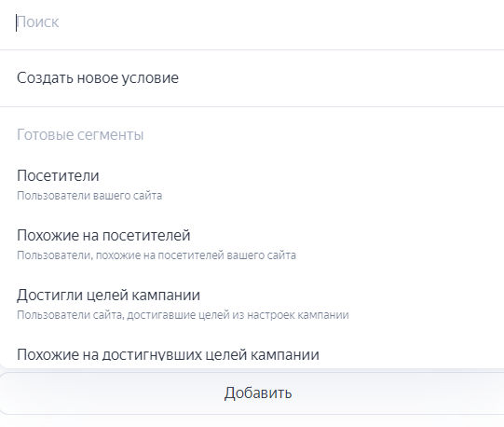Focus the Поиск search field

coord(252,22)
